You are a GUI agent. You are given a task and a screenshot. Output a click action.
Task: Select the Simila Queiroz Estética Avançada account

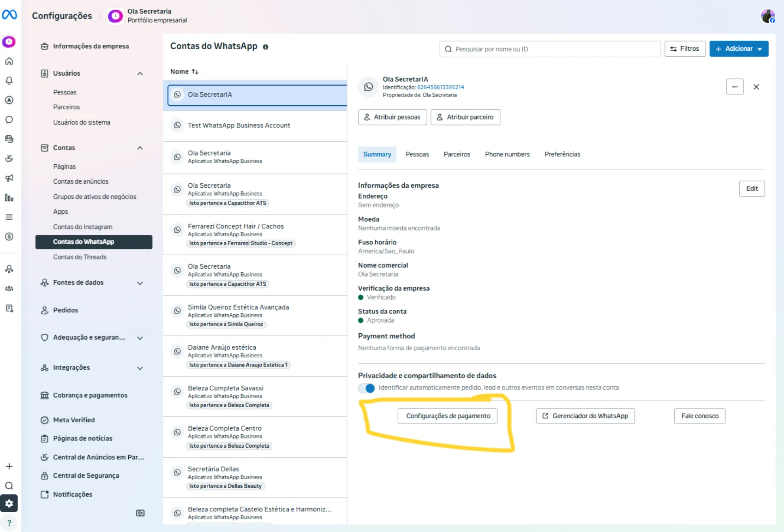tap(255, 315)
